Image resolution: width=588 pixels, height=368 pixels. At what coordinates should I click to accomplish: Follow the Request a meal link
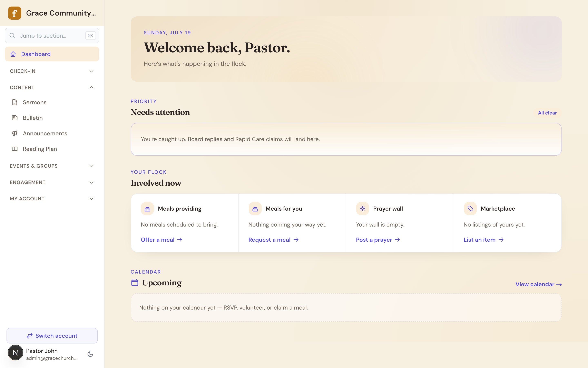(274, 240)
